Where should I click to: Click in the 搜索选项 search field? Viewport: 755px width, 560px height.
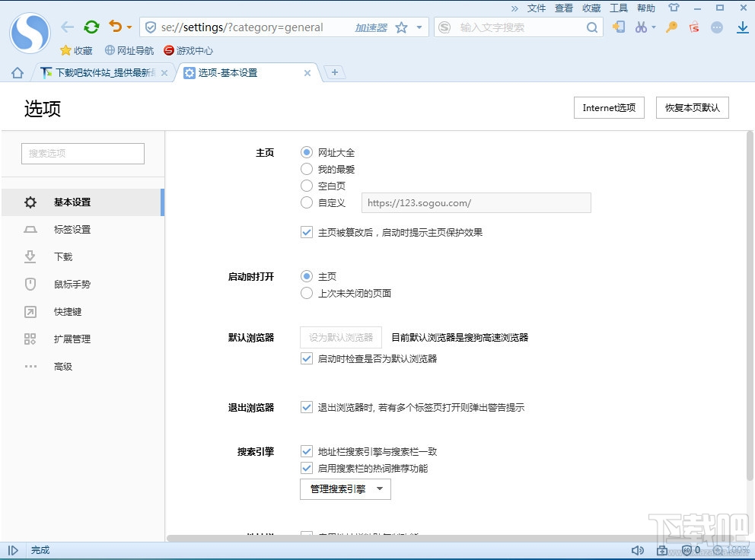tap(83, 154)
